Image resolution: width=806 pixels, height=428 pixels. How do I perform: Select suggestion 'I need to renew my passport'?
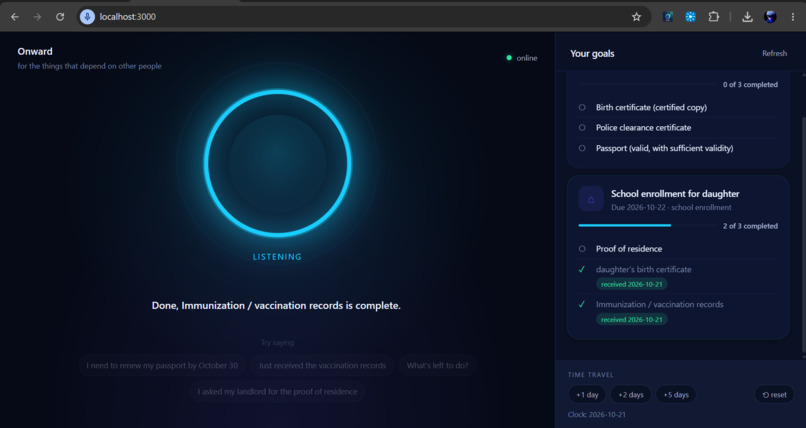tap(162, 365)
